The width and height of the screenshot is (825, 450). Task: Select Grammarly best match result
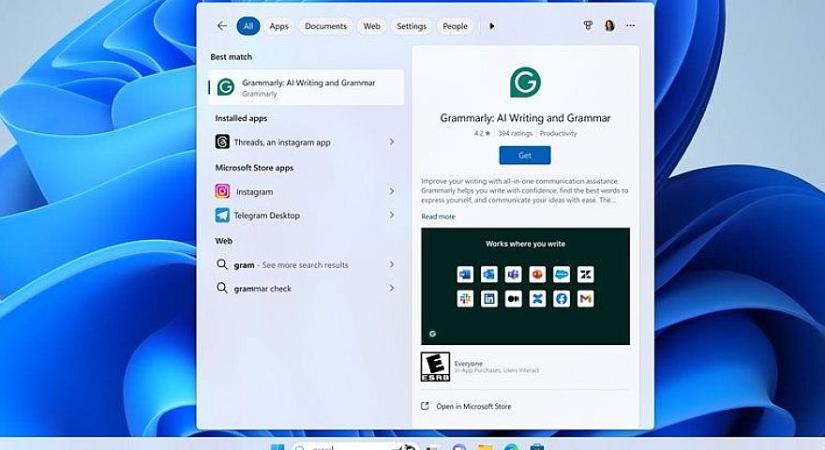click(x=306, y=87)
